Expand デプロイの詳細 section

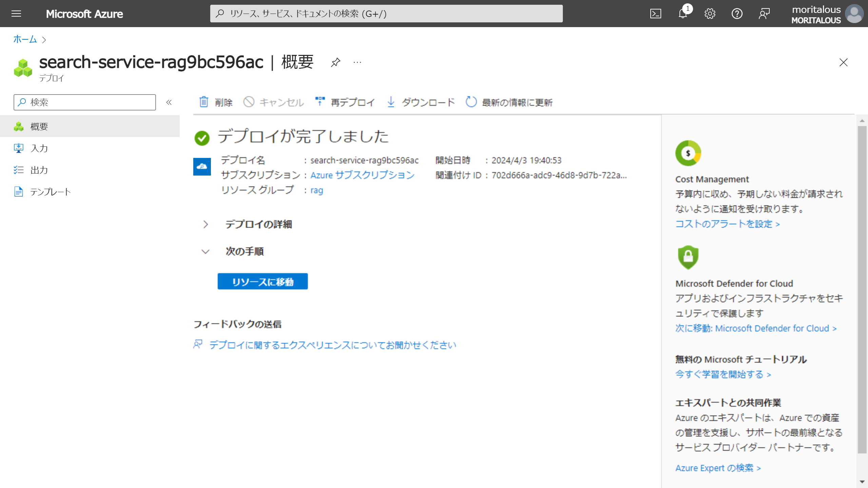(205, 224)
